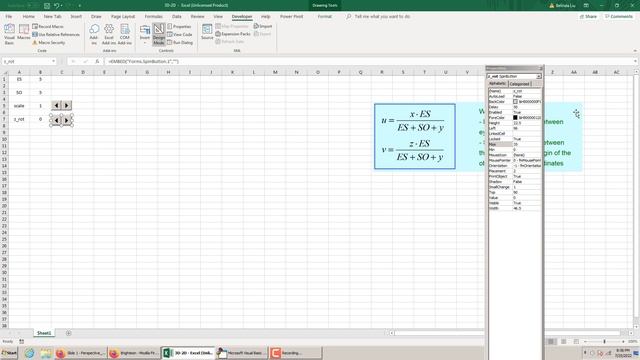This screenshot has width=640, height=360.
Task: Select the Min property row
Action: click(515, 150)
